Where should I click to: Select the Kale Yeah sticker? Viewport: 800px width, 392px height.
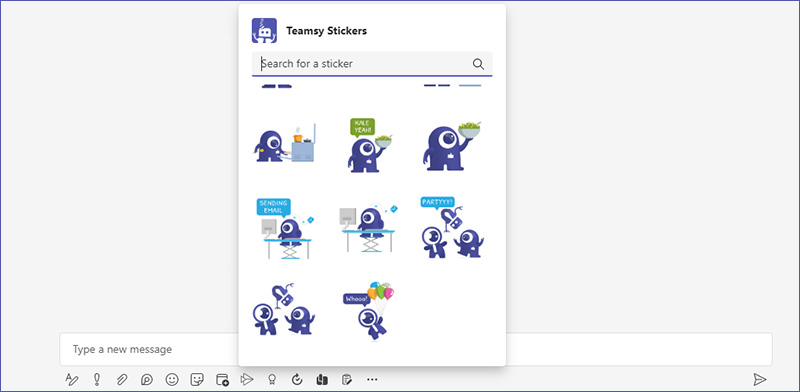click(370, 145)
